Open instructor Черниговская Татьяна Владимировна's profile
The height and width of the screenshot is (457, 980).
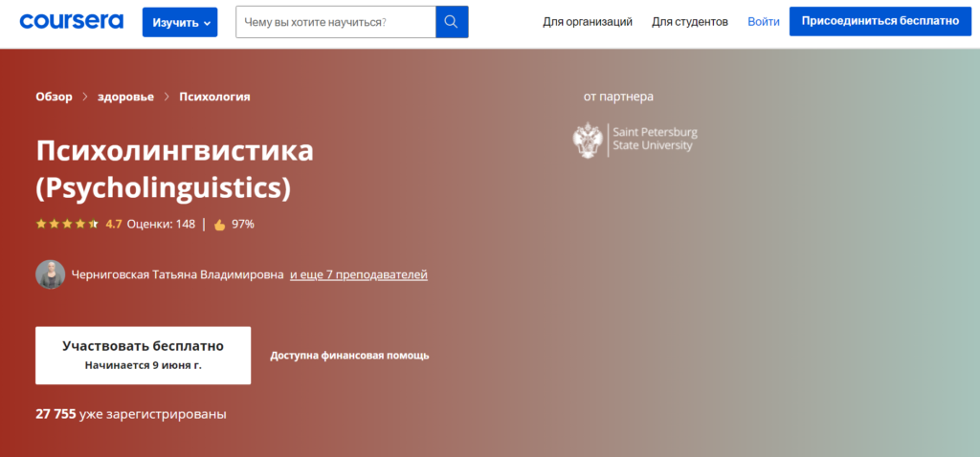coord(177,275)
